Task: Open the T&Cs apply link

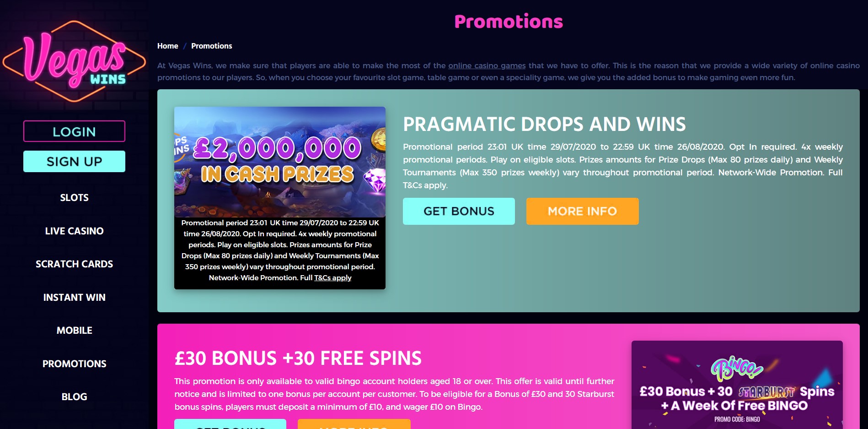Action: 333,278
